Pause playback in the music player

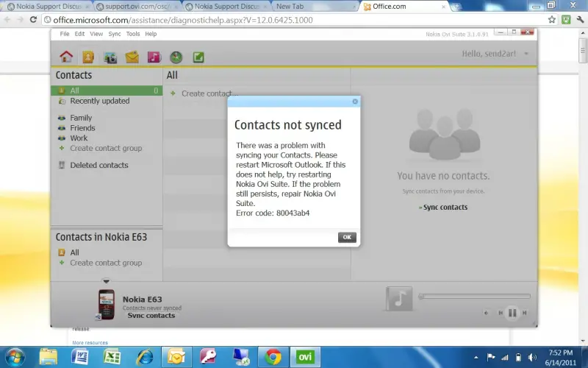[x=512, y=312]
